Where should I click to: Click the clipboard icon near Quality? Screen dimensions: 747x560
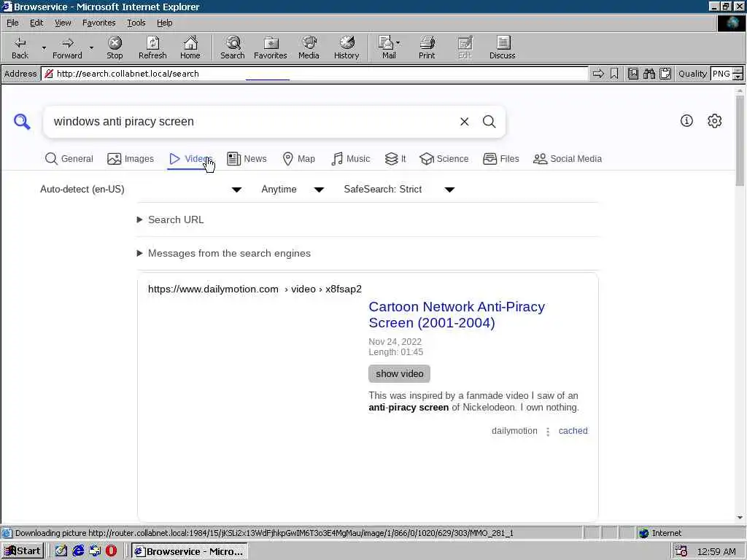tap(665, 74)
